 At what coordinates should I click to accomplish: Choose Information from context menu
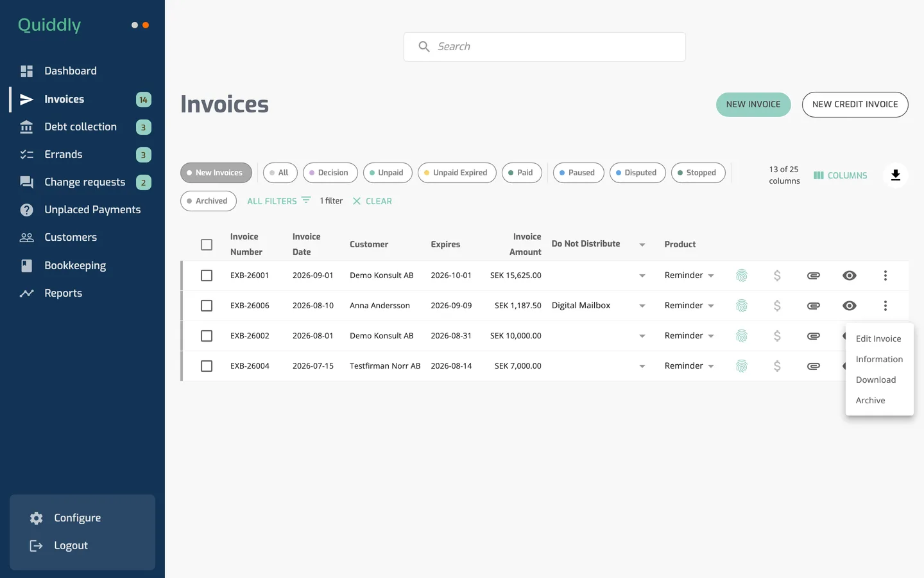click(x=879, y=360)
